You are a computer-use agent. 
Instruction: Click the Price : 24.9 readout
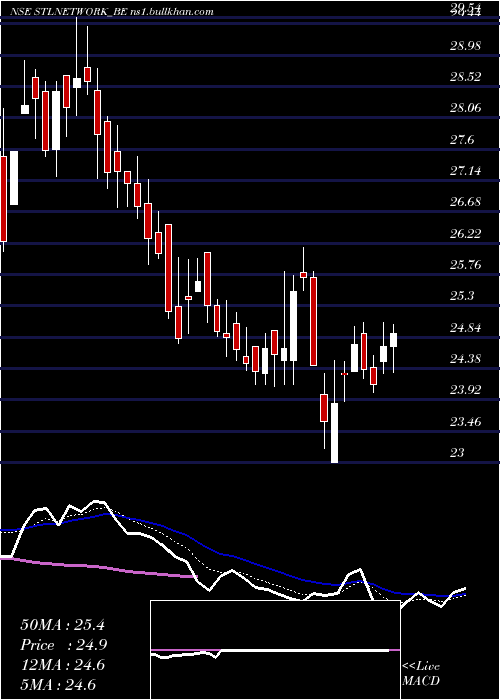pyautogui.click(x=63, y=645)
